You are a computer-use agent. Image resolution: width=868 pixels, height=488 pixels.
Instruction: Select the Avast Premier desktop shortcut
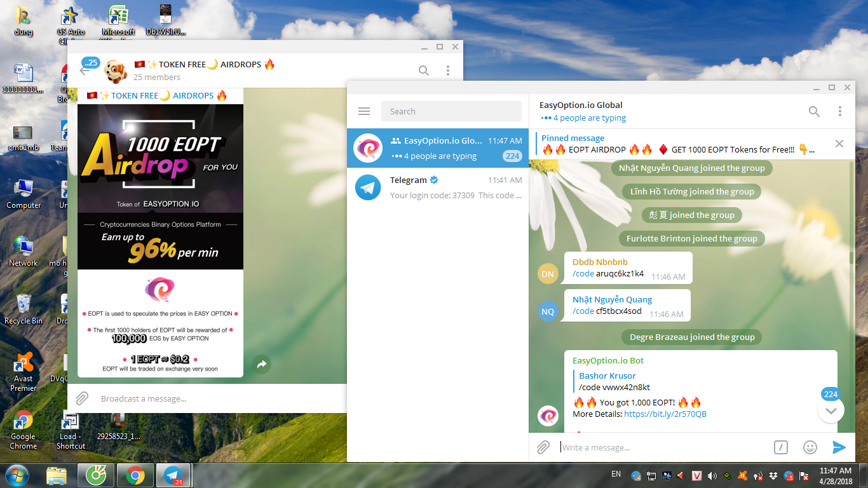24,372
